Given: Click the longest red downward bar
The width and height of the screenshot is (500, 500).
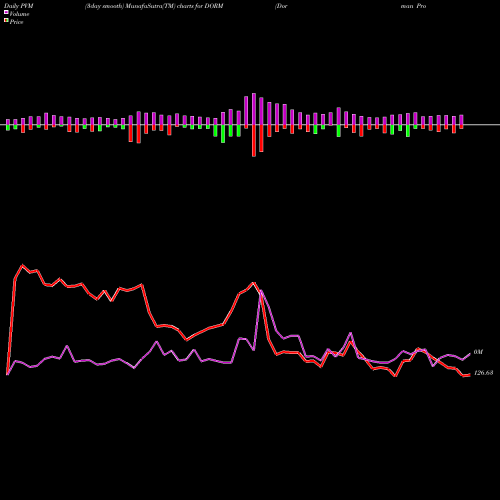Looking at the screenshot, I should [254, 140].
